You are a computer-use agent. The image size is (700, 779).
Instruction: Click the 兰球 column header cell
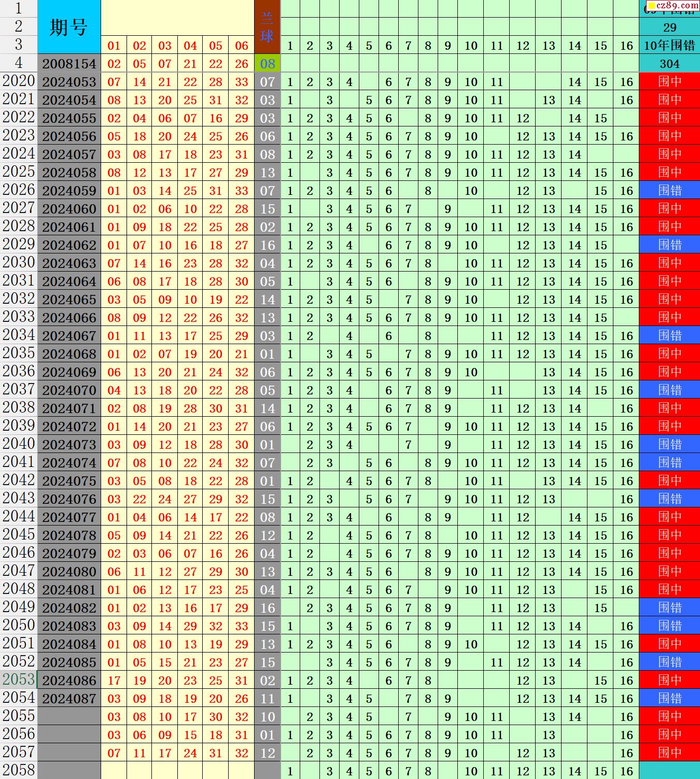267,27
